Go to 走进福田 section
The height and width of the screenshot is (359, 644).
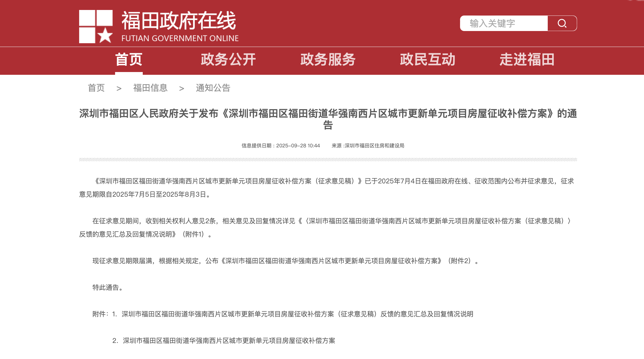[527, 60]
